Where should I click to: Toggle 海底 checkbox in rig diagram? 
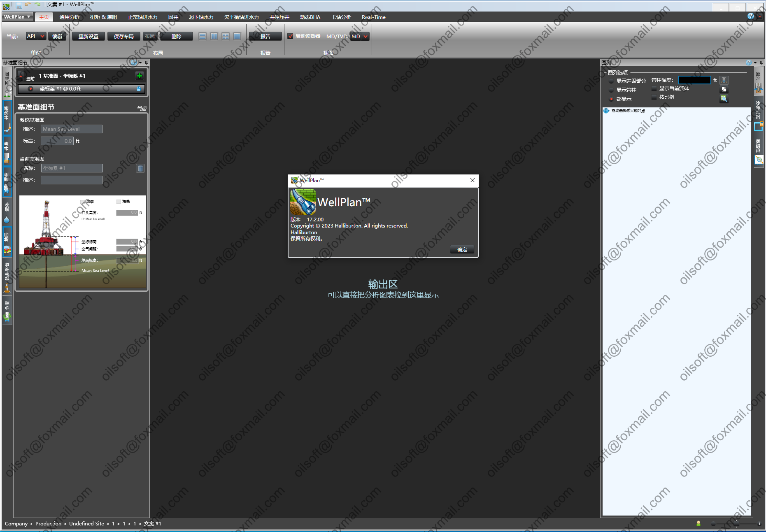coord(119,202)
